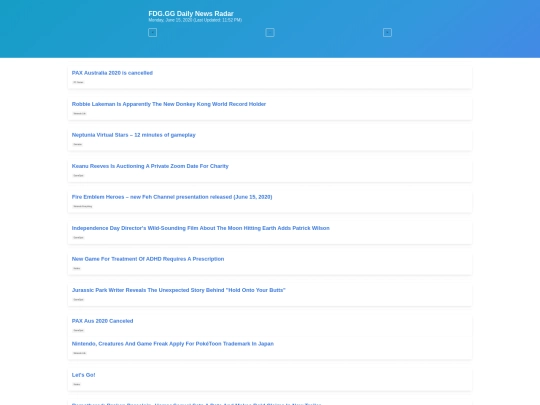This screenshot has height=405, width=540.
Task: Click source tag under Robbie Lakeman headline
Action: (x=80, y=113)
